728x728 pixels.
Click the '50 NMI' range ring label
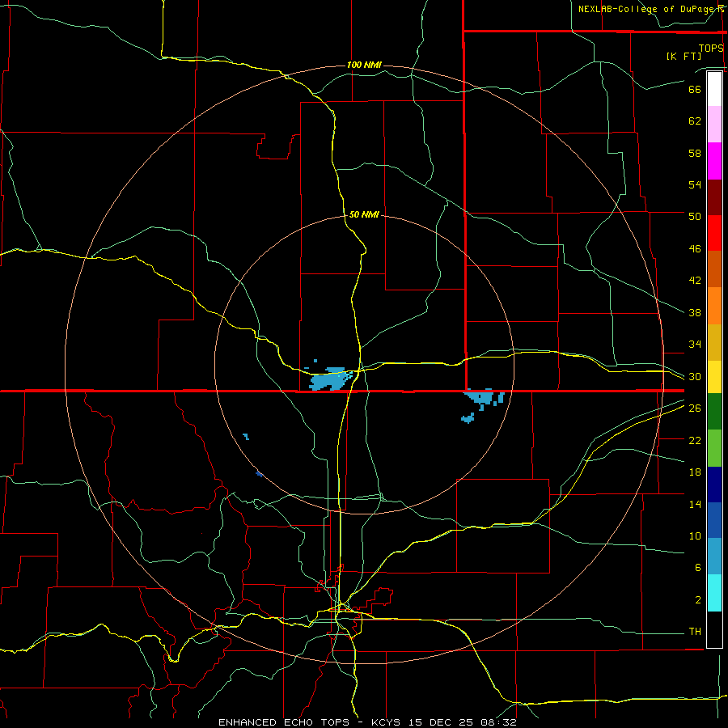click(364, 214)
